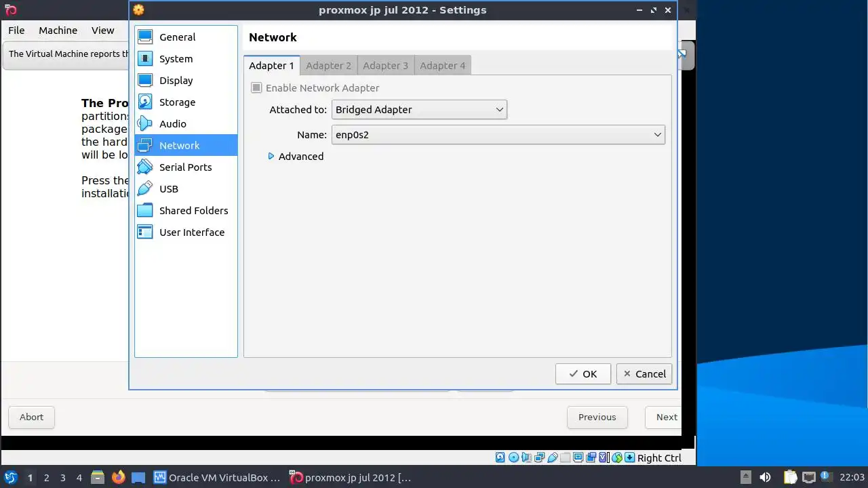Viewport: 868px width, 488px height.
Task: Switch to the Adapter 2 tab
Action: [x=329, y=66]
